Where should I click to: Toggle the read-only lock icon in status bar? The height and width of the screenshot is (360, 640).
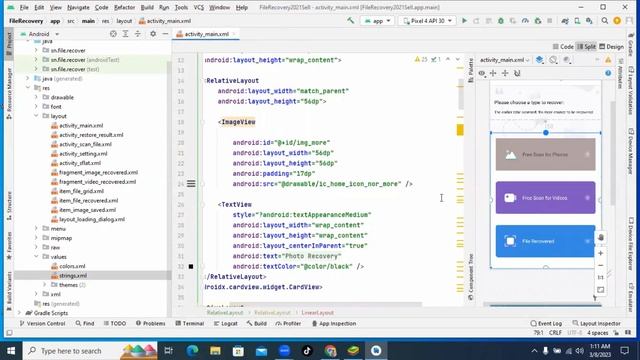[616, 333]
